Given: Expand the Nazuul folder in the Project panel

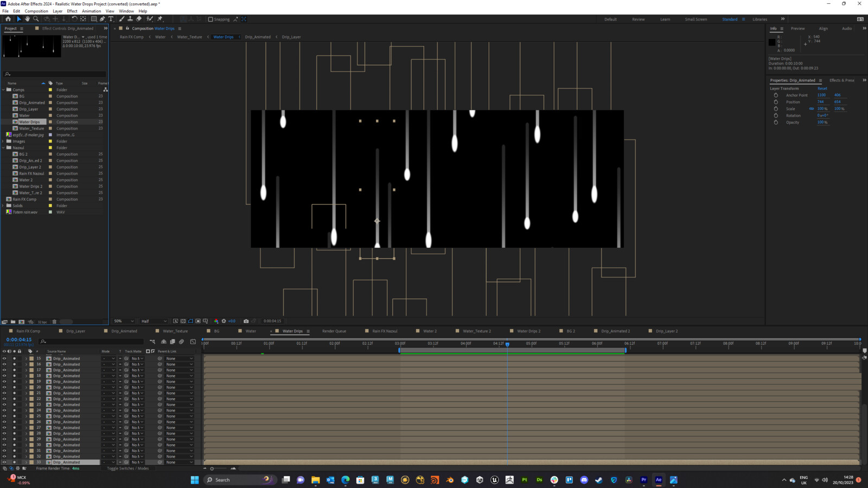Looking at the screenshot, I should [x=4, y=147].
